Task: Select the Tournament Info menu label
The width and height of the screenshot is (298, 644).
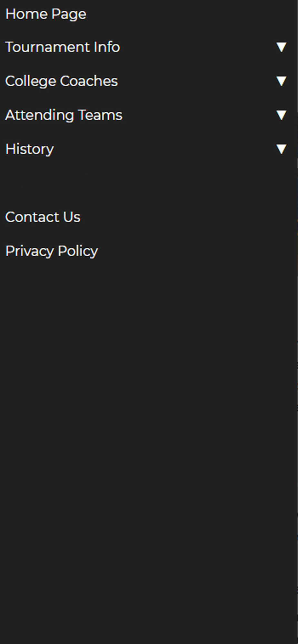Action: click(63, 47)
